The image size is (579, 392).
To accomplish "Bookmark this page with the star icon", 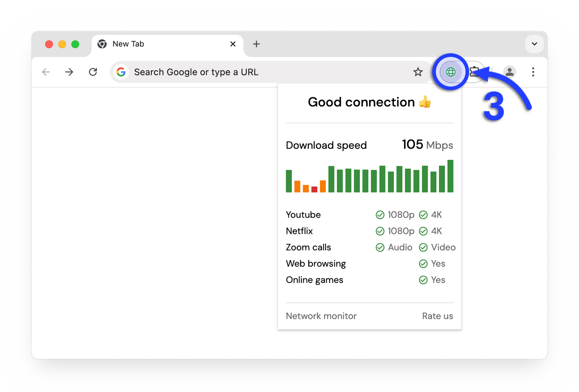I will (418, 72).
